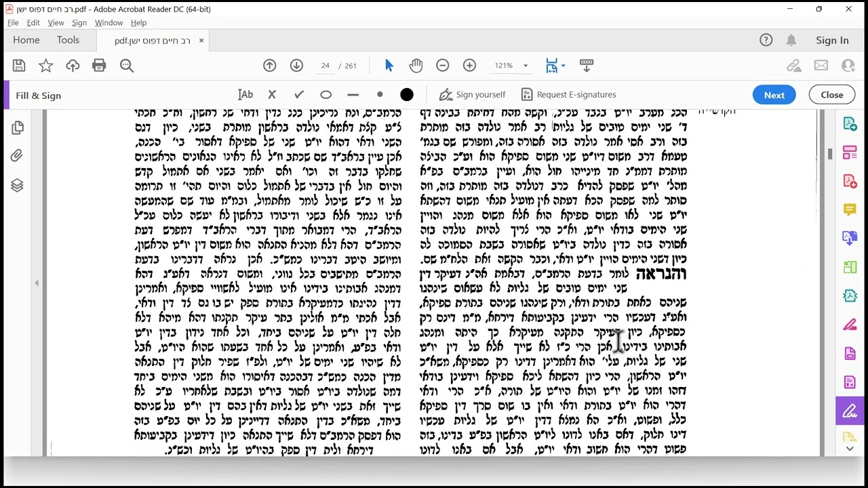Save the file with the floppy disk icon
The width and height of the screenshot is (868, 488).
19,66
